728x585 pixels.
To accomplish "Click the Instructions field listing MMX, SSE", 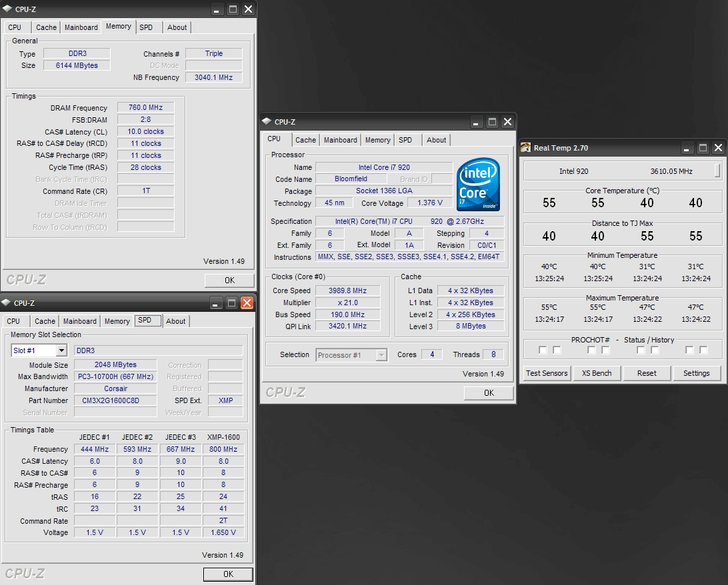I will (x=409, y=257).
